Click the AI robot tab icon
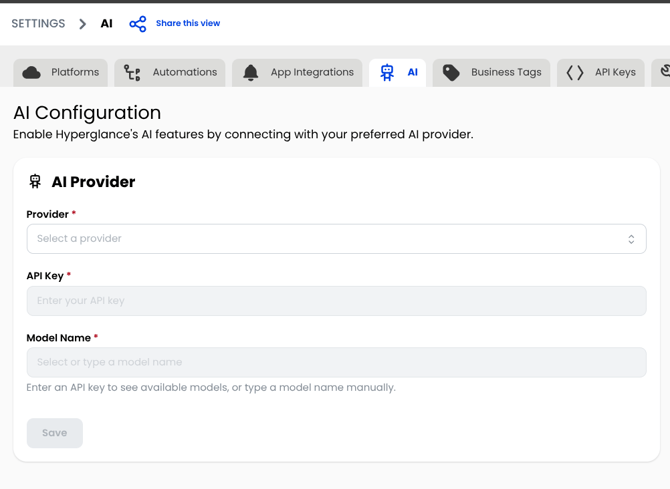 [387, 73]
